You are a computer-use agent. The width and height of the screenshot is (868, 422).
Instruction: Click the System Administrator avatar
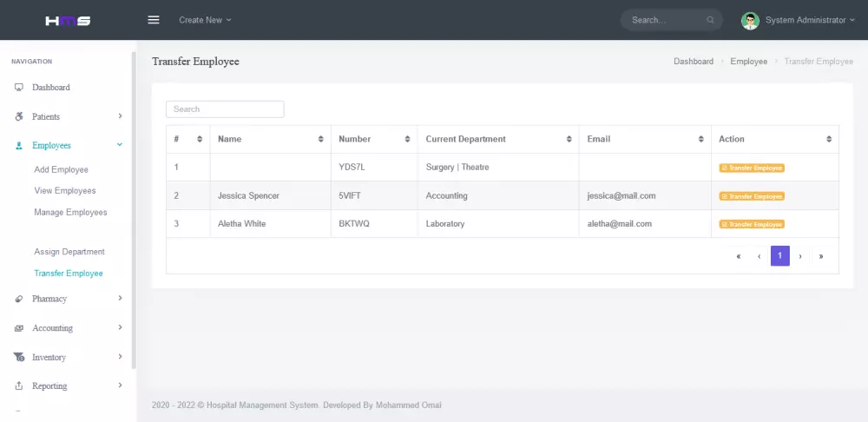coord(750,20)
